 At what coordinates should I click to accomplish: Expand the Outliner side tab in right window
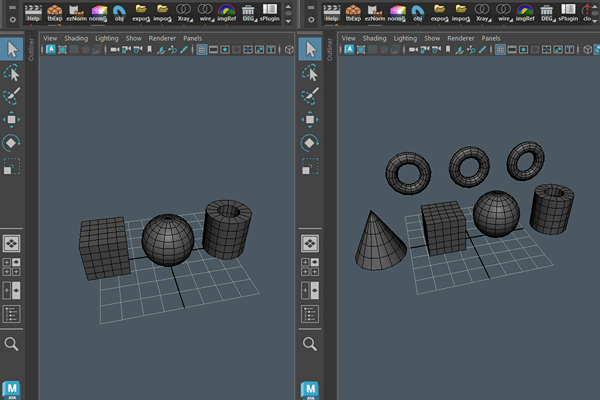(x=331, y=52)
